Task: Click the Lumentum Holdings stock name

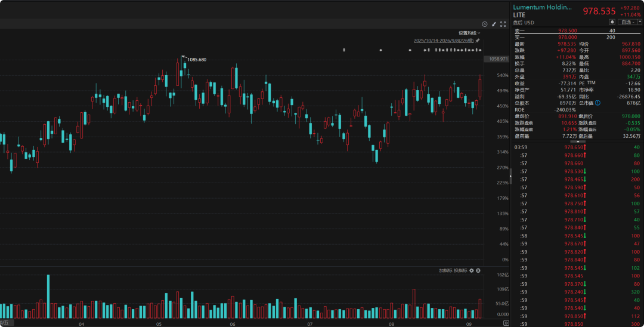Action: point(542,7)
